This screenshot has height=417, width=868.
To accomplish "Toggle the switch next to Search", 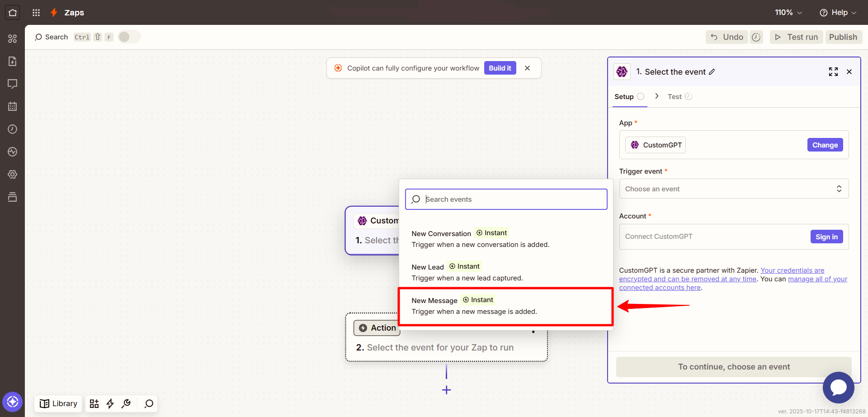I will [x=129, y=37].
